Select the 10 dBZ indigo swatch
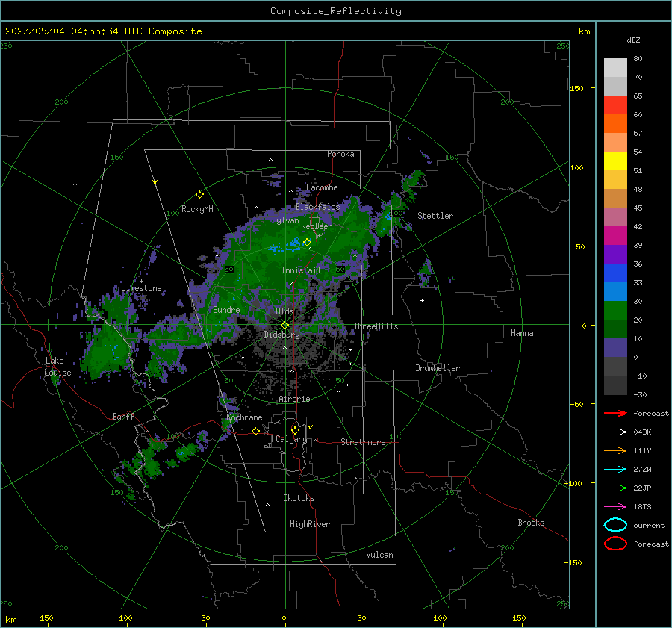Screen dimensions: 672x628 (615, 347)
